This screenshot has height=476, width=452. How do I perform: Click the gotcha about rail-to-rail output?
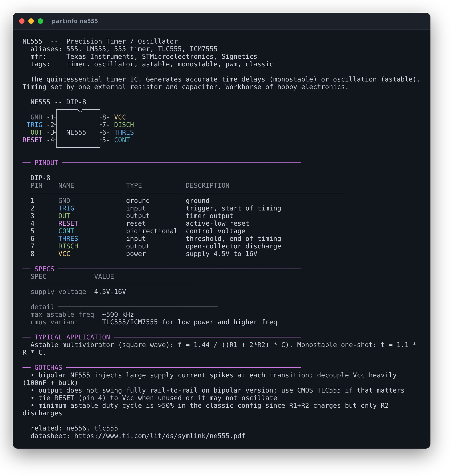(217, 390)
